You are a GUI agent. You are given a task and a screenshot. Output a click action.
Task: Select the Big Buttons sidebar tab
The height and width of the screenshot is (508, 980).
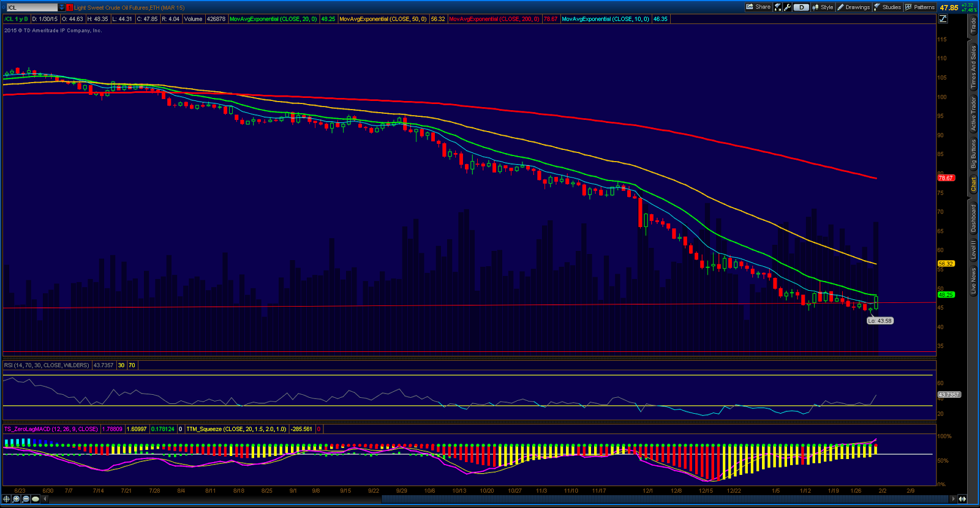[x=973, y=154]
